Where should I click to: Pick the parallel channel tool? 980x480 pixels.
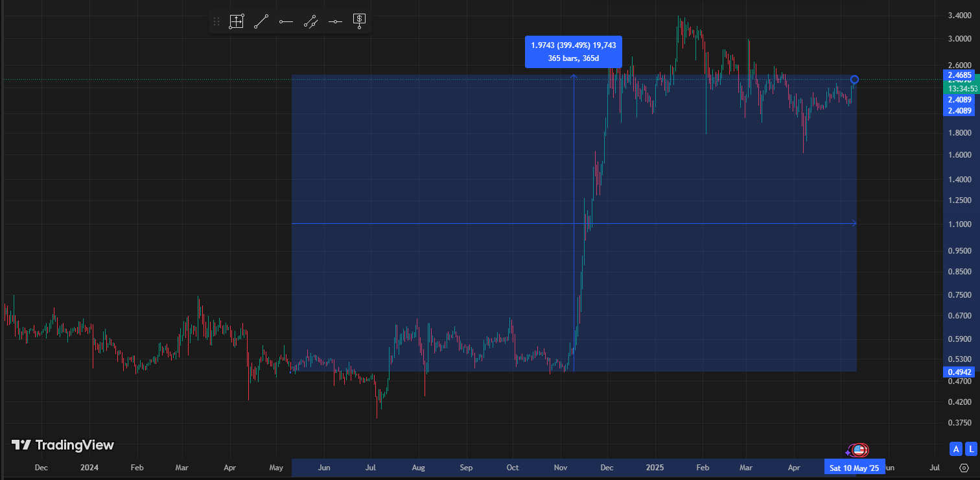click(310, 21)
